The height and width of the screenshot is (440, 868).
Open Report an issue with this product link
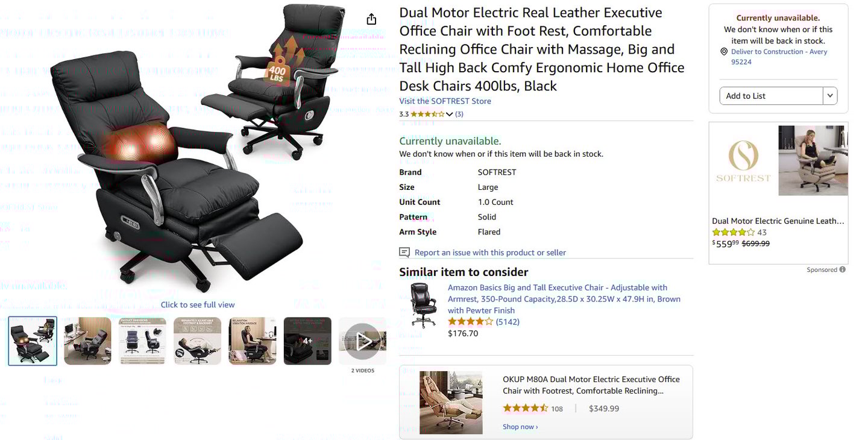tap(490, 253)
